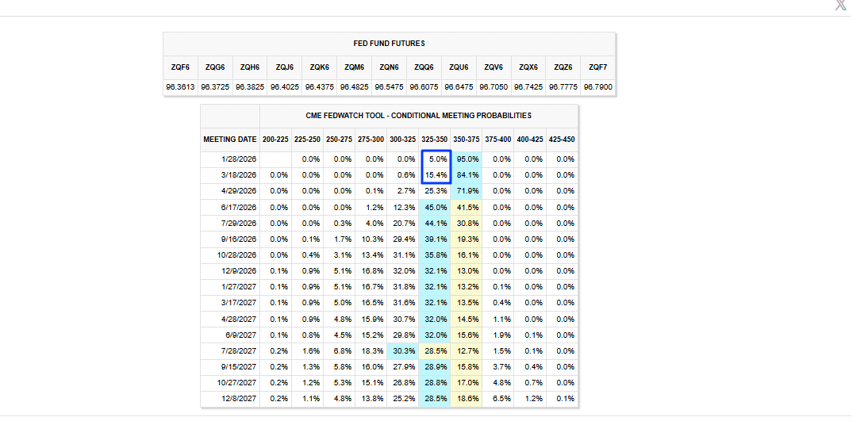Select the 15.4% cell for 3/18/2026
868x421 pixels.
pyautogui.click(x=437, y=175)
